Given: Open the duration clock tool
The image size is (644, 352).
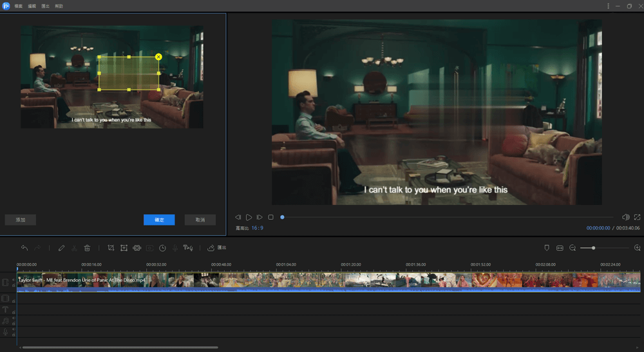Looking at the screenshot, I should click(x=162, y=248).
